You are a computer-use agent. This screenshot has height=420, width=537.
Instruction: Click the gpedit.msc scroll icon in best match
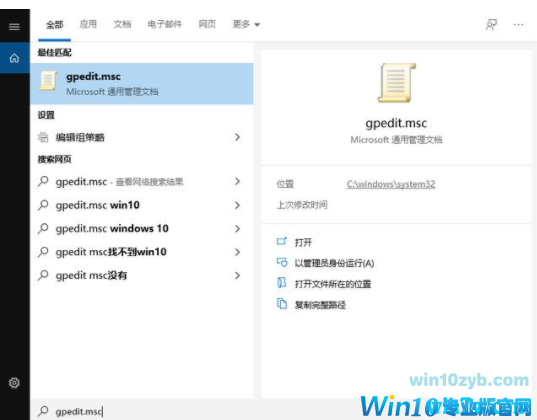coord(48,81)
